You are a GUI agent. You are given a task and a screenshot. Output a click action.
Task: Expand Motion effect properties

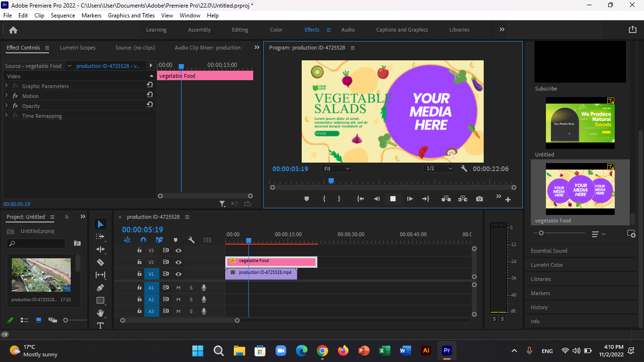pos(6,96)
